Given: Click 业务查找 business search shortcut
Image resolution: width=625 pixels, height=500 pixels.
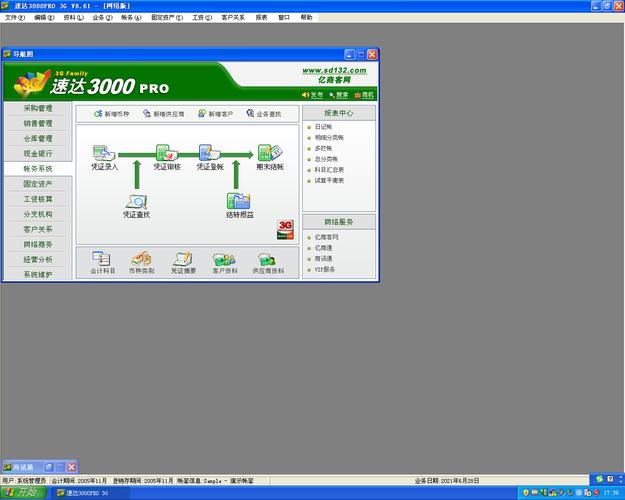Looking at the screenshot, I should (x=263, y=114).
